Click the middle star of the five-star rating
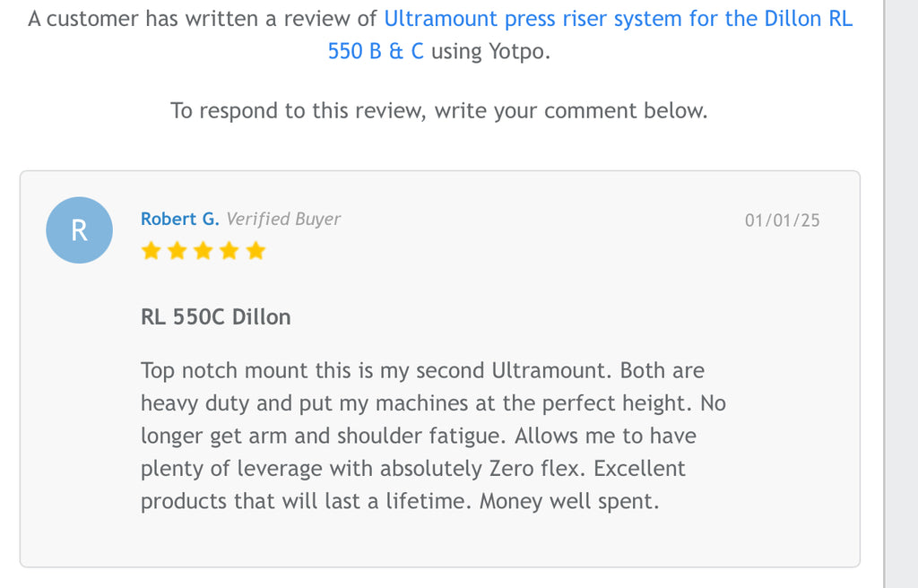The width and height of the screenshot is (918, 588). 203,251
